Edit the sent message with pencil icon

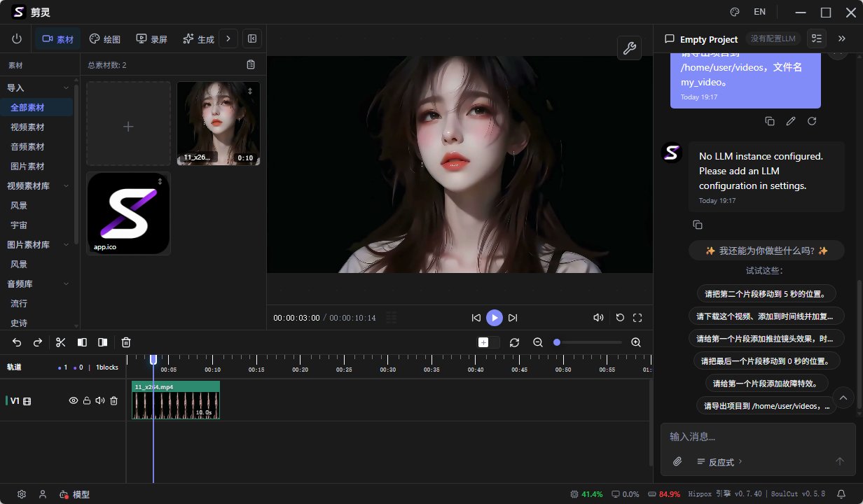(791, 121)
